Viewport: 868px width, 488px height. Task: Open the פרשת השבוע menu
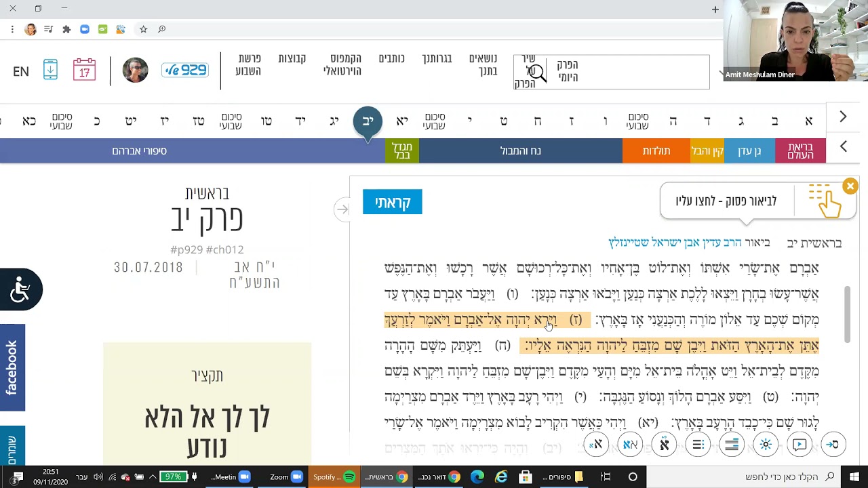coord(248,64)
